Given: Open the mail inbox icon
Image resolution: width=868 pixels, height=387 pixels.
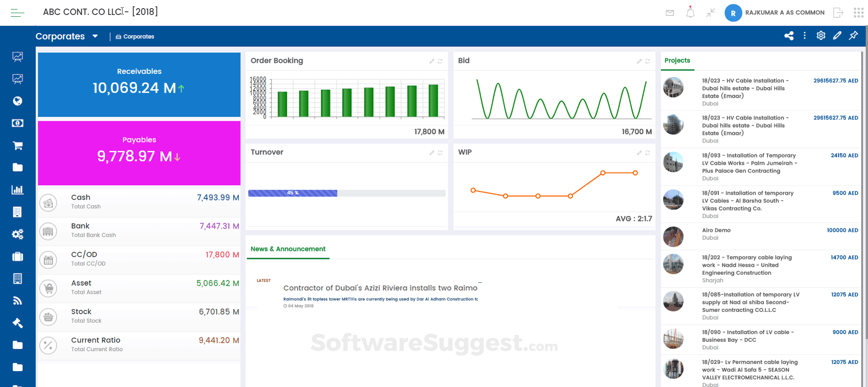Looking at the screenshot, I should [670, 13].
